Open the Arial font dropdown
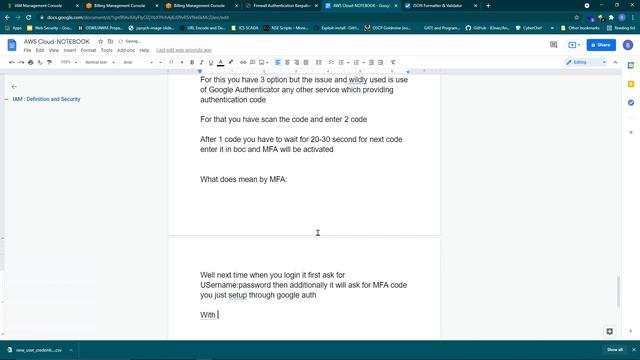The height and width of the screenshot is (360, 640). pos(138,62)
